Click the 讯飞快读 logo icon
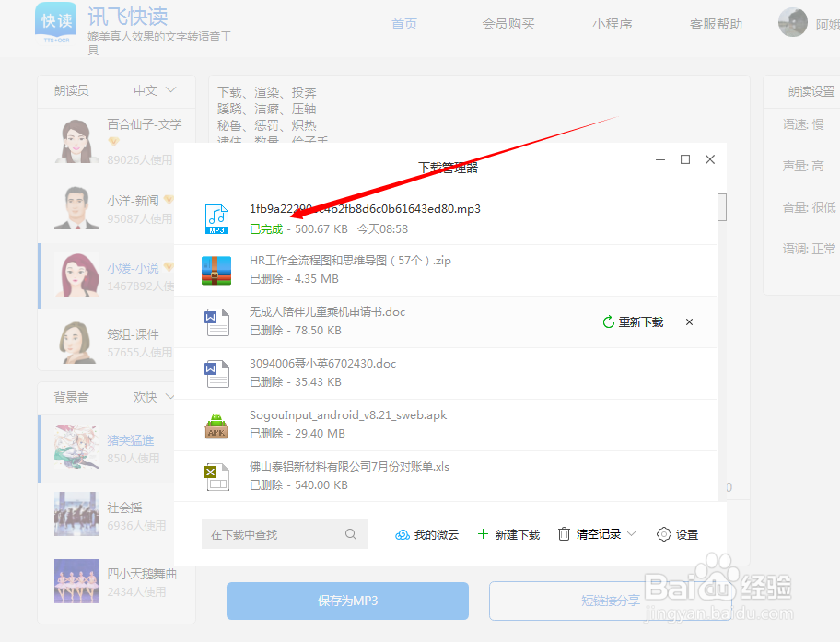This screenshot has height=642, width=840. tap(56, 25)
